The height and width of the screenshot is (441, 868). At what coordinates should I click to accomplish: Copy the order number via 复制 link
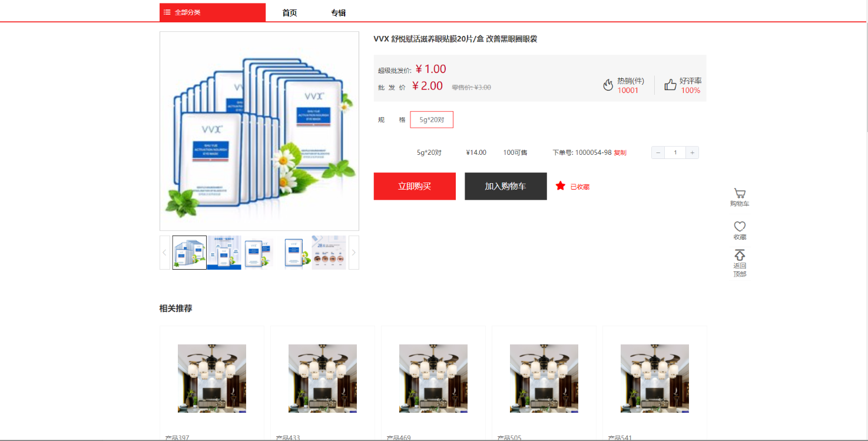coord(620,152)
